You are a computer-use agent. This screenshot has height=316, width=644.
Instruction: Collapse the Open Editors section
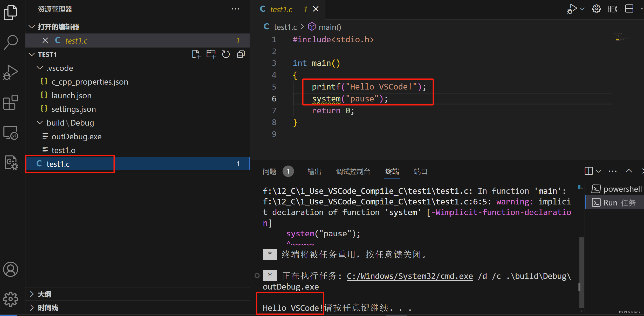pos(32,27)
